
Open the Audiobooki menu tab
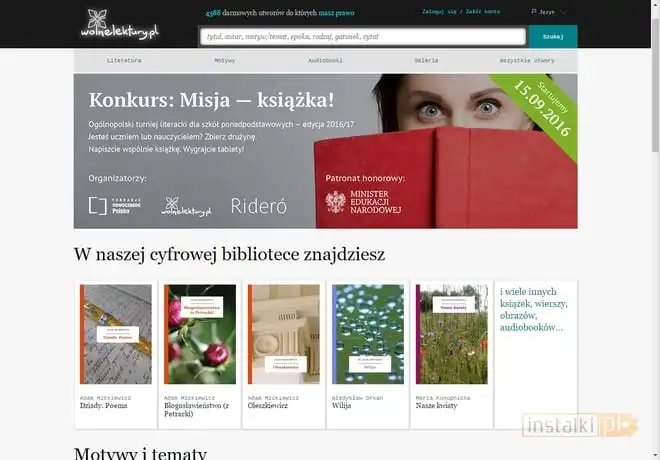325,60
